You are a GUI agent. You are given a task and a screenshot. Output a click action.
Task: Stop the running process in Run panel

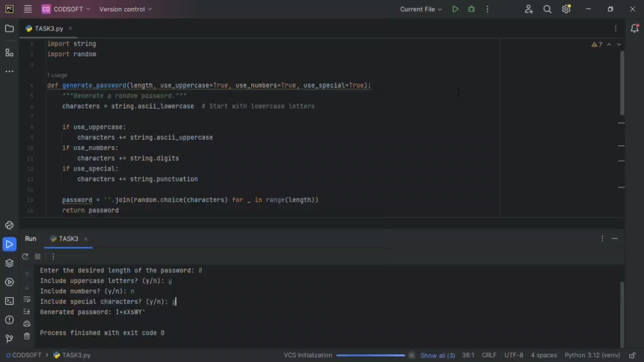(x=38, y=256)
